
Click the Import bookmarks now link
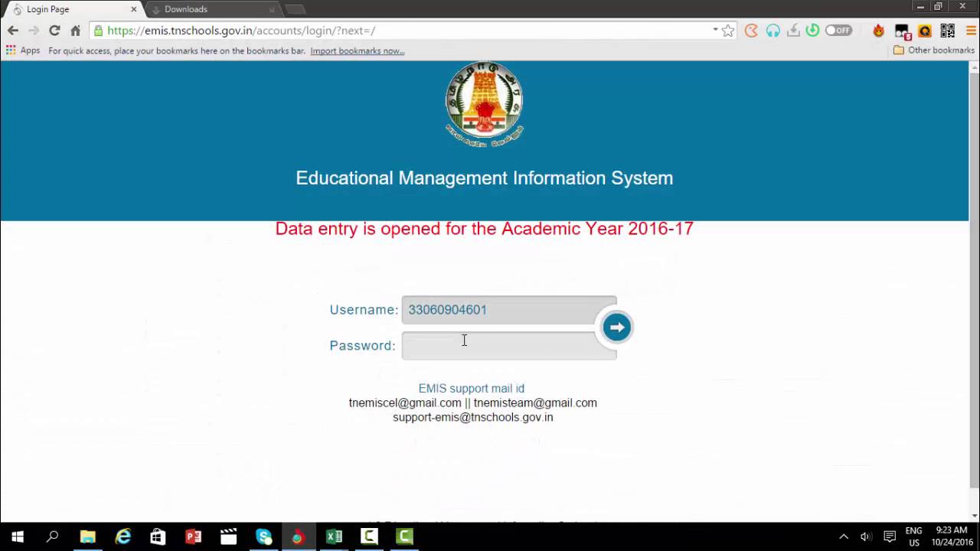click(357, 51)
